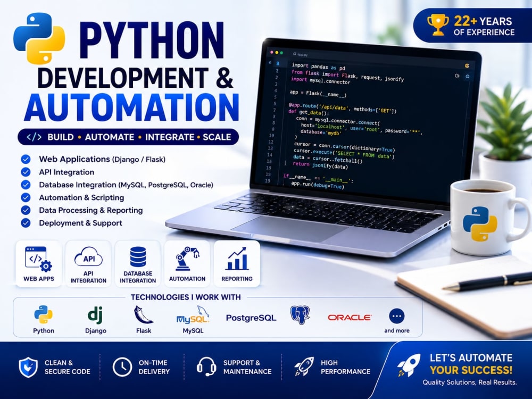Click the rocket icon beside Let's Automate
This screenshot has width=532, height=399.
(409, 365)
